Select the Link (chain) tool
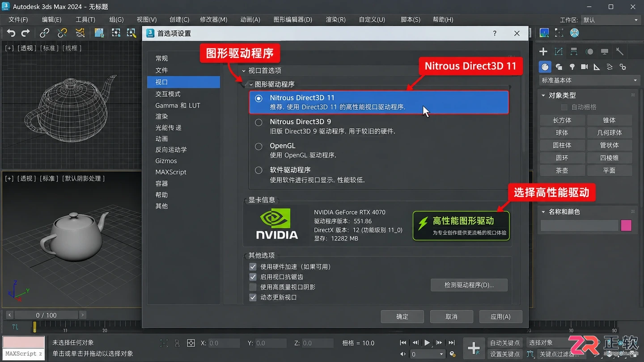644x362 pixels. pyautogui.click(x=44, y=33)
